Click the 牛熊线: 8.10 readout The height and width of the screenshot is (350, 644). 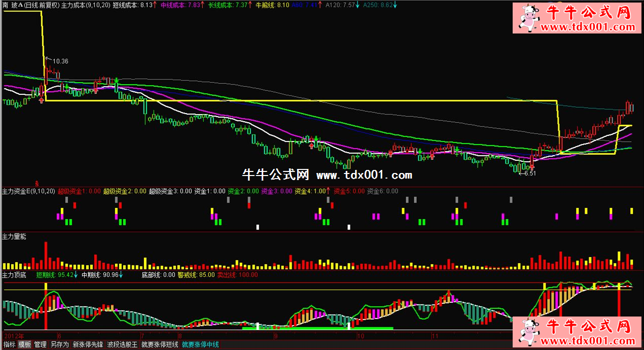[x=272, y=5]
